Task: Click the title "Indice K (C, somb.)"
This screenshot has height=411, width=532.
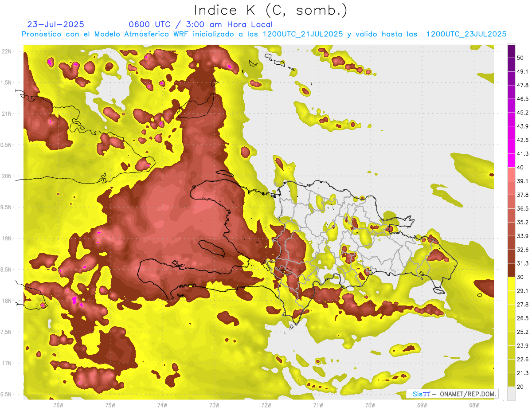Action: click(271, 10)
